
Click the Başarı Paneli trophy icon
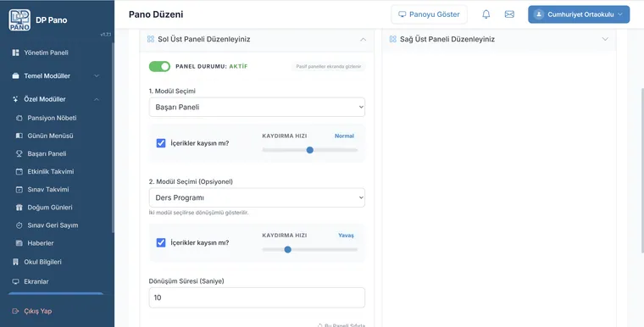tap(19, 153)
